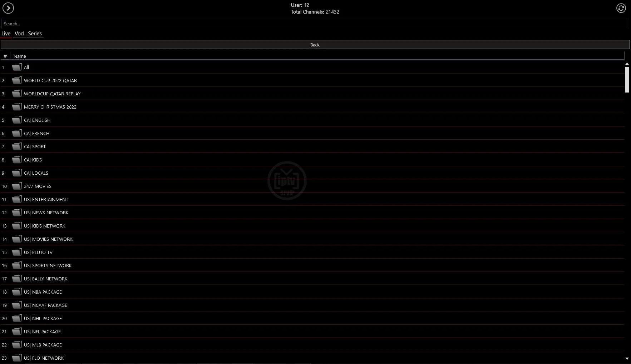Click the vertical scrollbar thumb
The image size is (631, 364).
(x=627, y=79)
